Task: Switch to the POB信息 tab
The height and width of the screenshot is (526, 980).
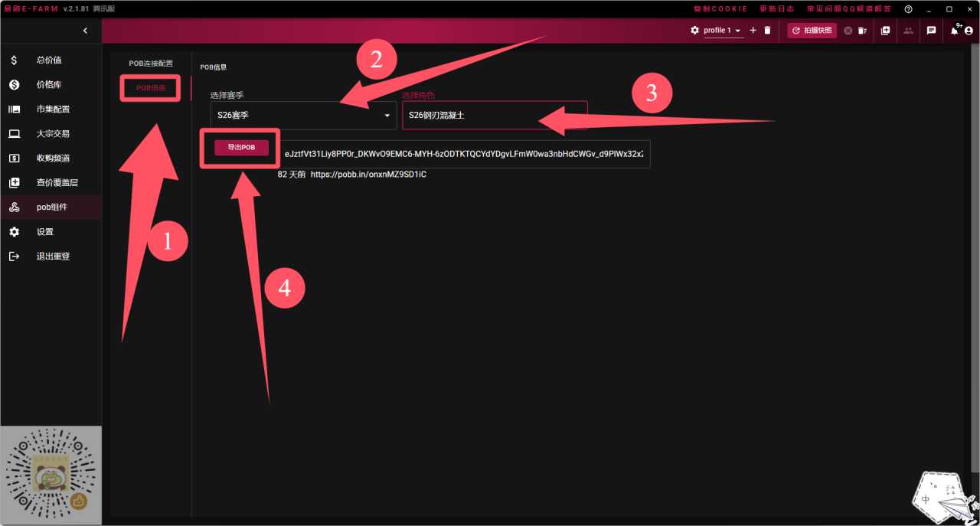Action: point(151,88)
